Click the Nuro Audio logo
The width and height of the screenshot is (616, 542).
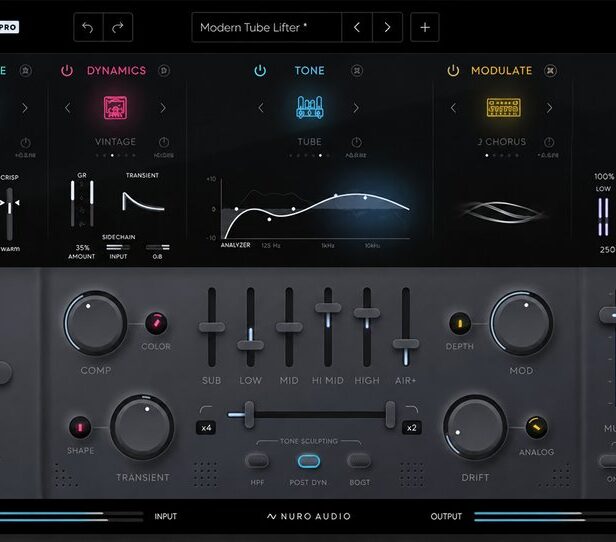coord(308,516)
